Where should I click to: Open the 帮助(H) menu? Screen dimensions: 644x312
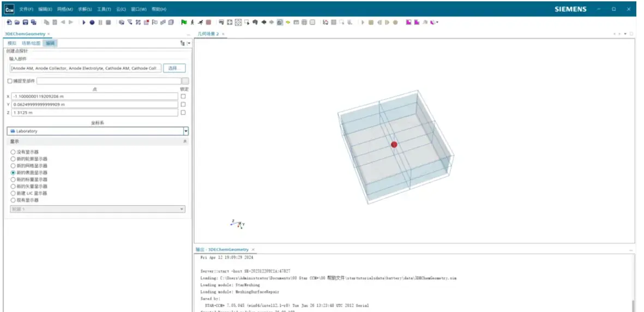tap(159, 9)
